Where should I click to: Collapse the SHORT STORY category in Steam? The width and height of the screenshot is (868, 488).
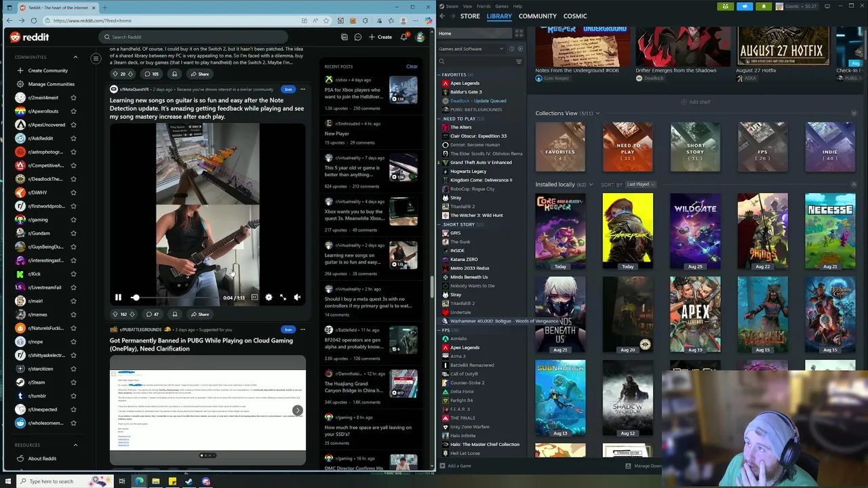[439, 224]
